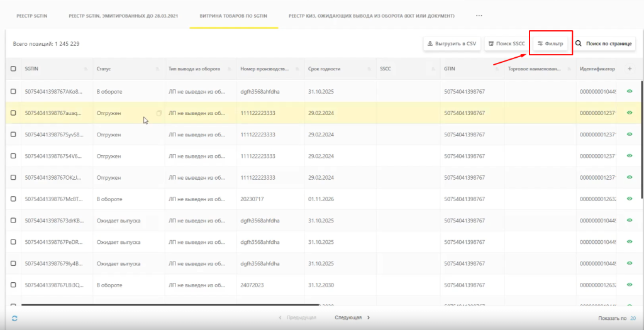Switch to the Реестр SGTIN tab
Viewport: 644px width, 330px height.
click(31, 15)
